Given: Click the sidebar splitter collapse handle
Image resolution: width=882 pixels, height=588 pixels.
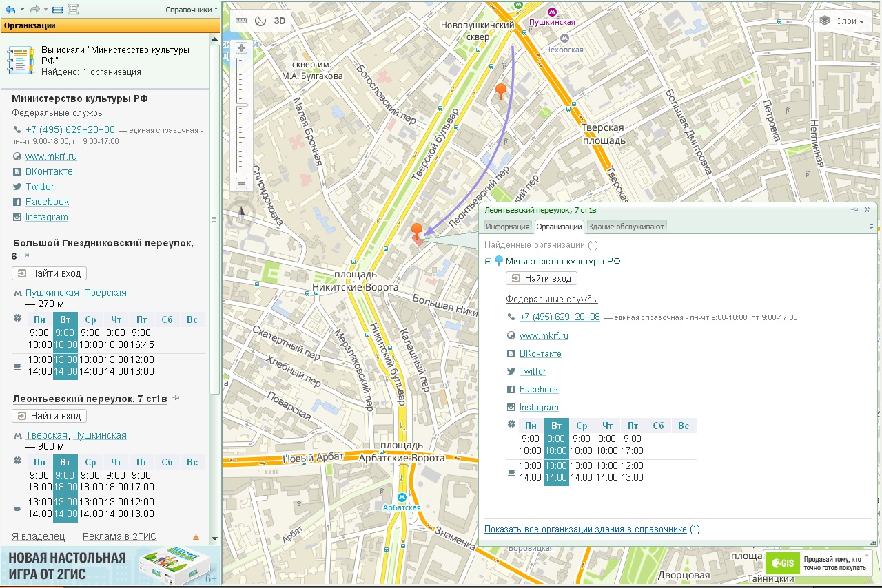Looking at the screenshot, I should (214, 219).
